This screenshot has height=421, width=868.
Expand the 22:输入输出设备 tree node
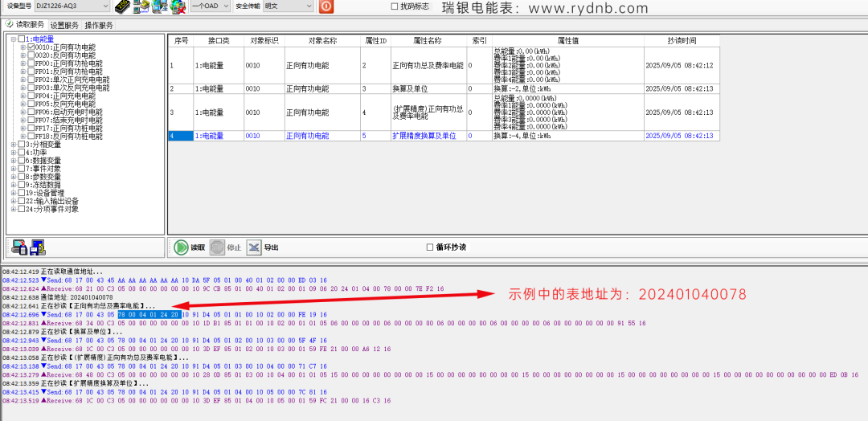14,201
